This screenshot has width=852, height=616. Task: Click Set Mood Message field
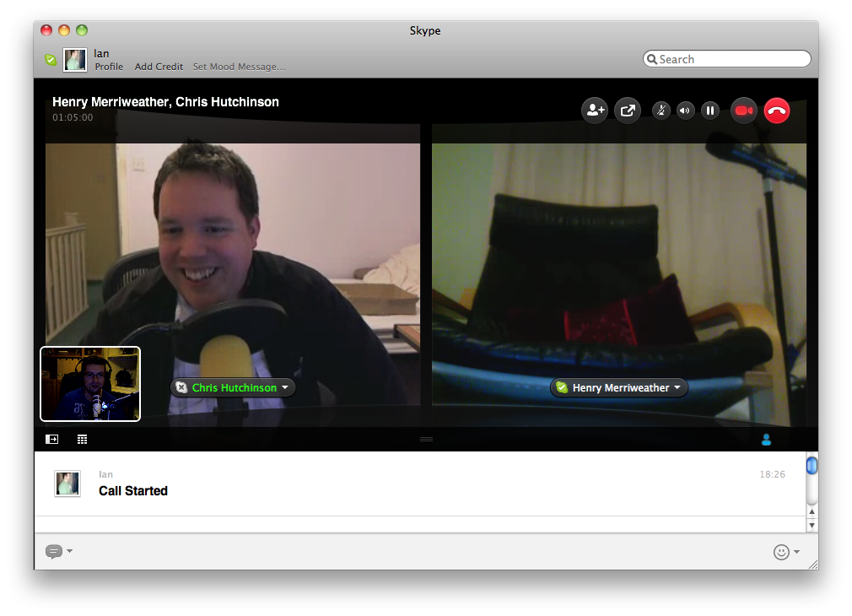(239, 67)
